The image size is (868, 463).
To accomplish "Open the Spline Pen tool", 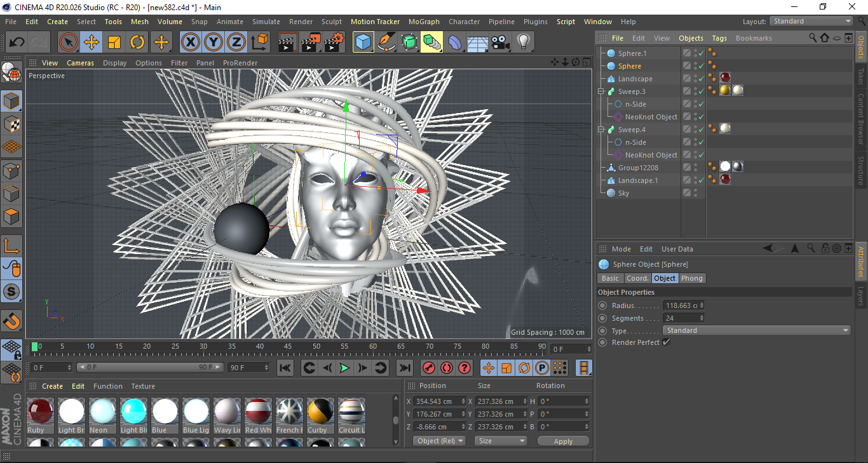I will tap(386, 43).
